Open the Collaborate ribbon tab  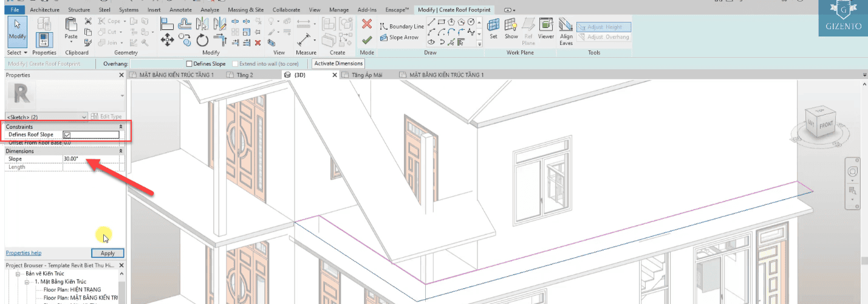(x=286, y=10)
